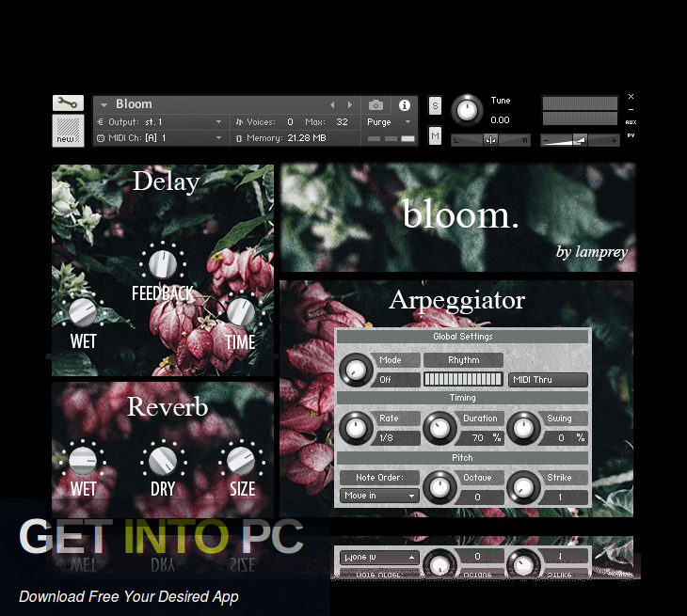
Task: Click the Bloom instrument name
Action: coord(134,104)
